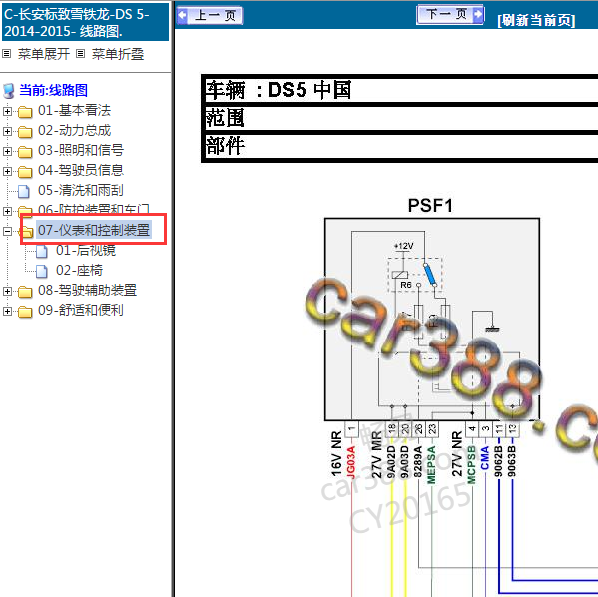Collapse all menus with 菜单折叠
Screen dimensions: 598x597
click(117, 54)
